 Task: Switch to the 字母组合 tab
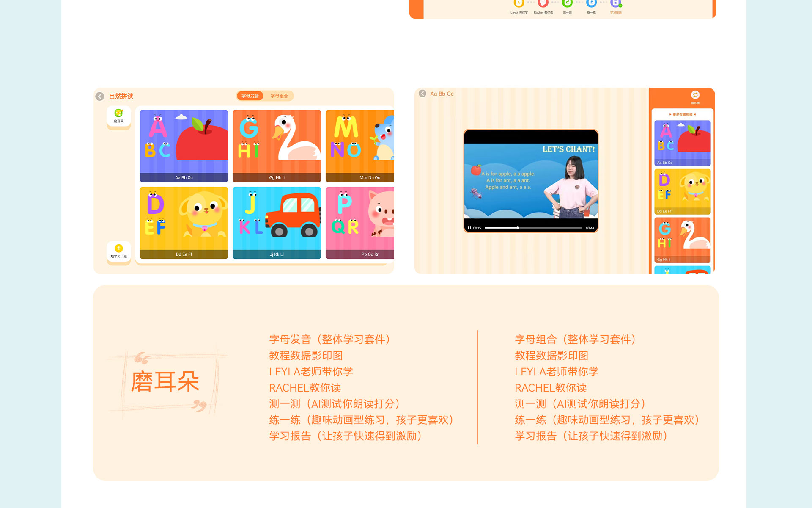point(279,96)
